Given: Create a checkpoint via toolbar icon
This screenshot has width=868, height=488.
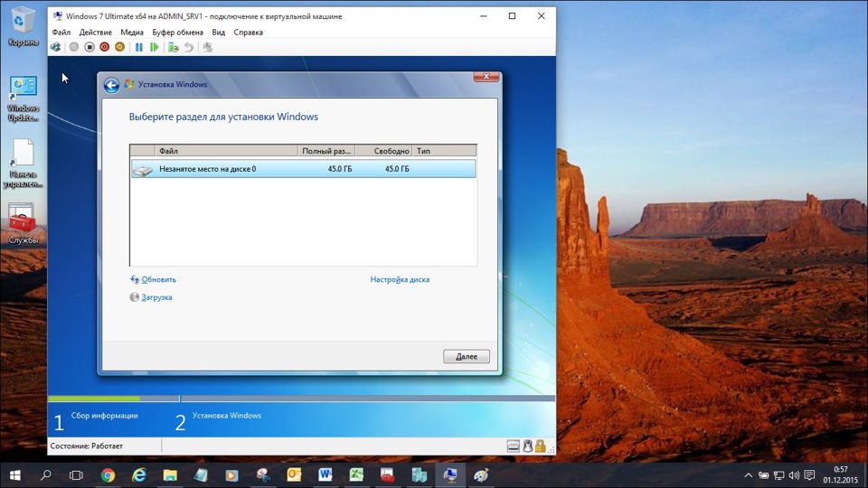Looking at the screenshot, I should [x=174, y=48].
